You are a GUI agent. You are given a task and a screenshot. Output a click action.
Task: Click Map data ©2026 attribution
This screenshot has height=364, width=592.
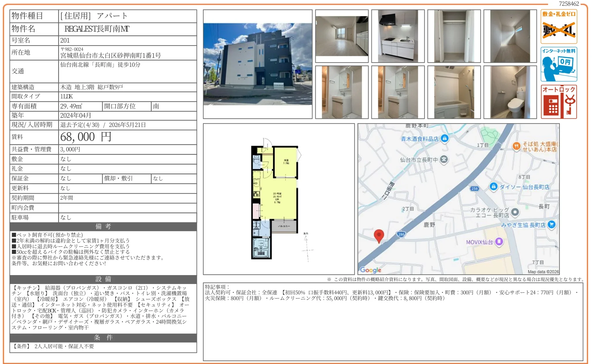543,272
